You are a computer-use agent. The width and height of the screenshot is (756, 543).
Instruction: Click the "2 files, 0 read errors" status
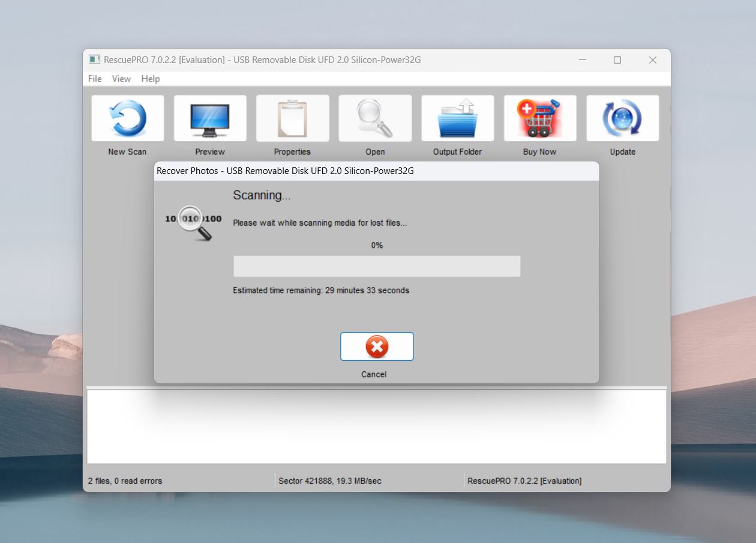pyautogui.click(x=125, y=481)
